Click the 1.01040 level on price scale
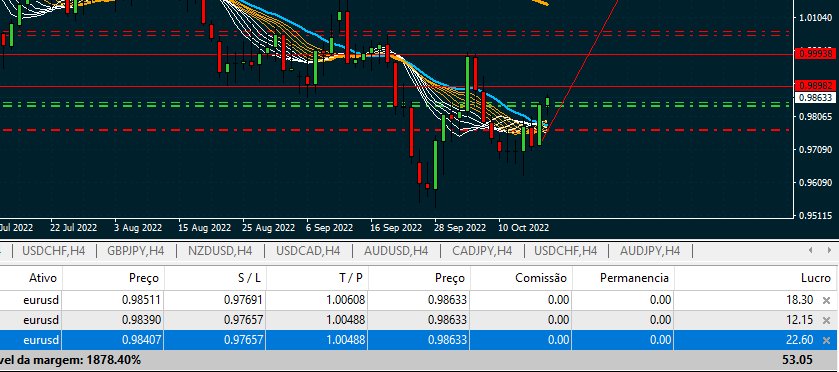 [x=816, y=18]
